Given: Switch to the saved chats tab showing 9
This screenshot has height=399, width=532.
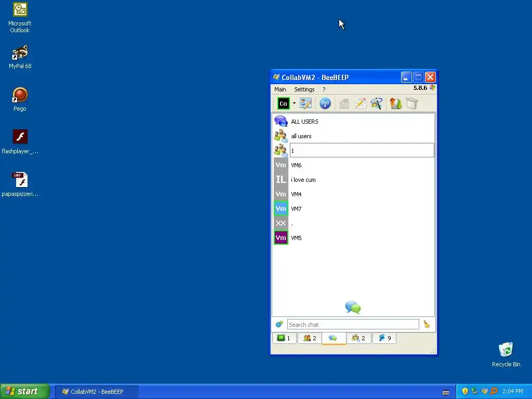Looking at the screenshot, I should 384,338.
